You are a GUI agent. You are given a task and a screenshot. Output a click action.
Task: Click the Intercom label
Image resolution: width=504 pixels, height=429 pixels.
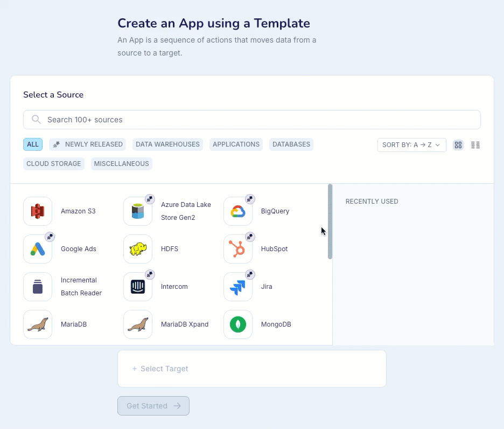(174, 286)
